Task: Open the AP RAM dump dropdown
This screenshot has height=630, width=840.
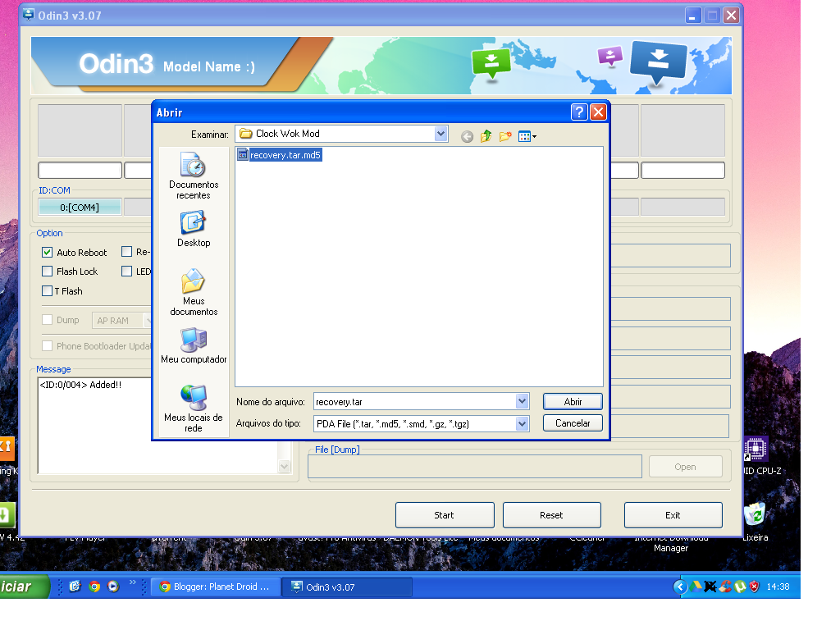Action: tap(148, 321)
